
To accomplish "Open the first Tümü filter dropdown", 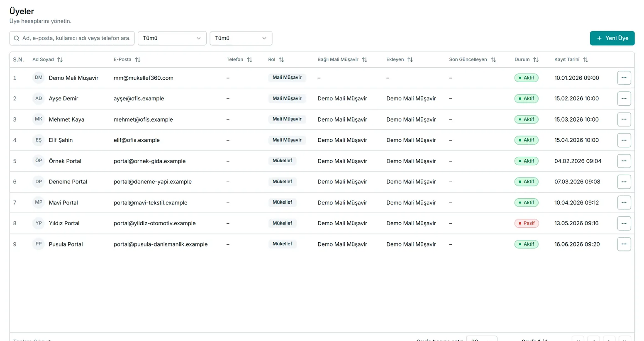I will tap(172, 38).
